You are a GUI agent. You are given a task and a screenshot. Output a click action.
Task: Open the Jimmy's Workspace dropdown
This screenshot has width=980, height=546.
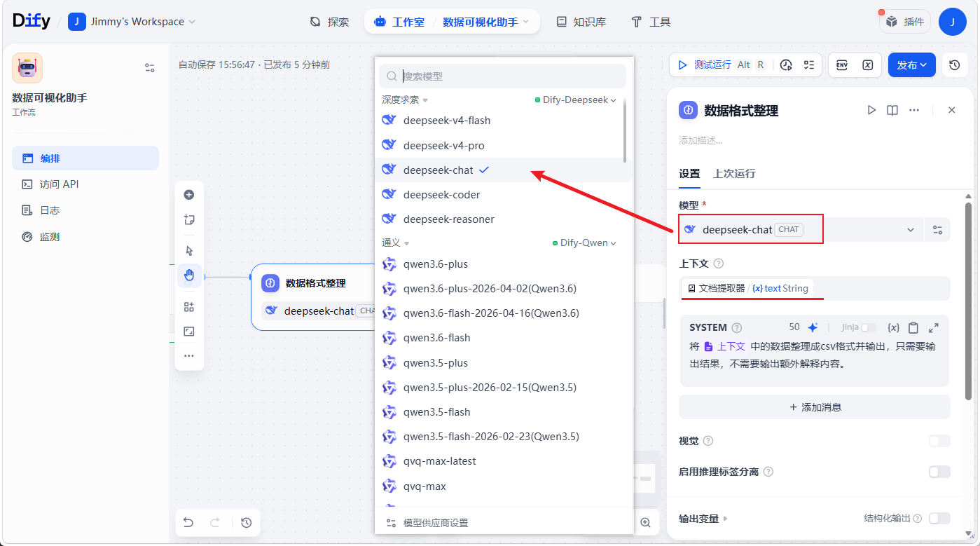click(132, 22)
